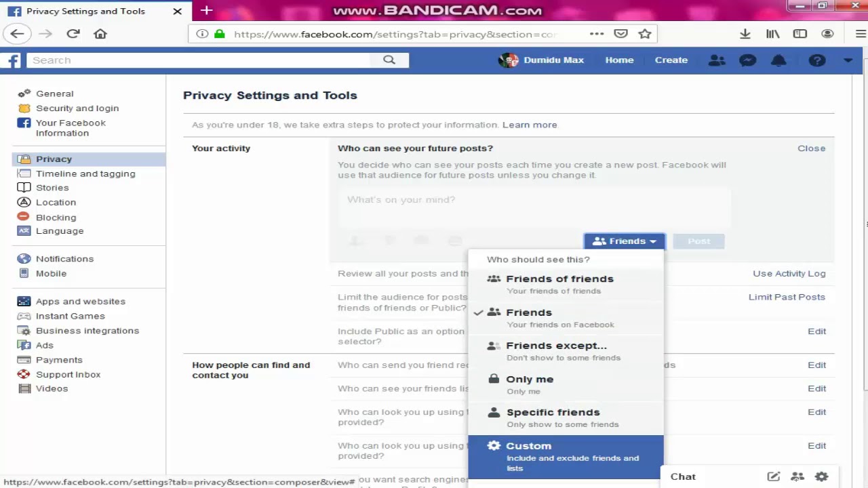This screenshot has width=868, height=488.
Task: Open Your Facebook Information
Action: point(71,127)
